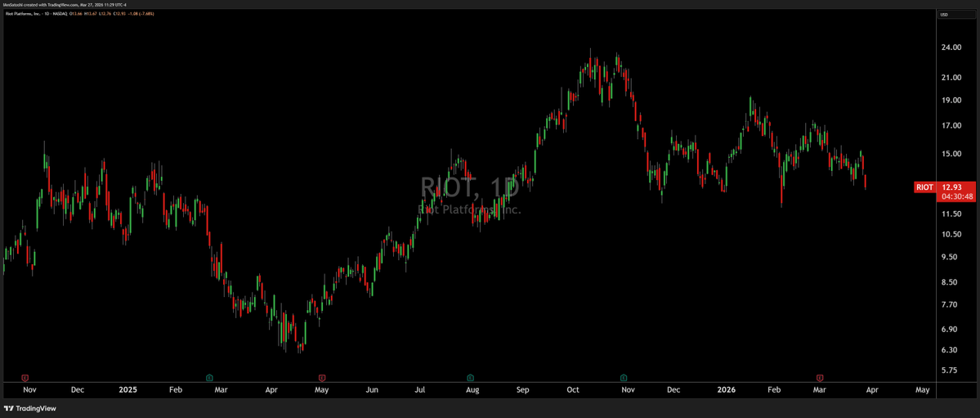
Task: Open the red earnings marker above Nov 2024
Action: (25, 377)
